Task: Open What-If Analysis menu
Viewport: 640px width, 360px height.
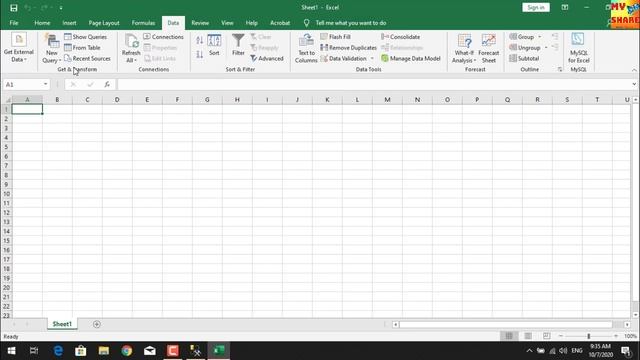Action: [x=464, y=48]
